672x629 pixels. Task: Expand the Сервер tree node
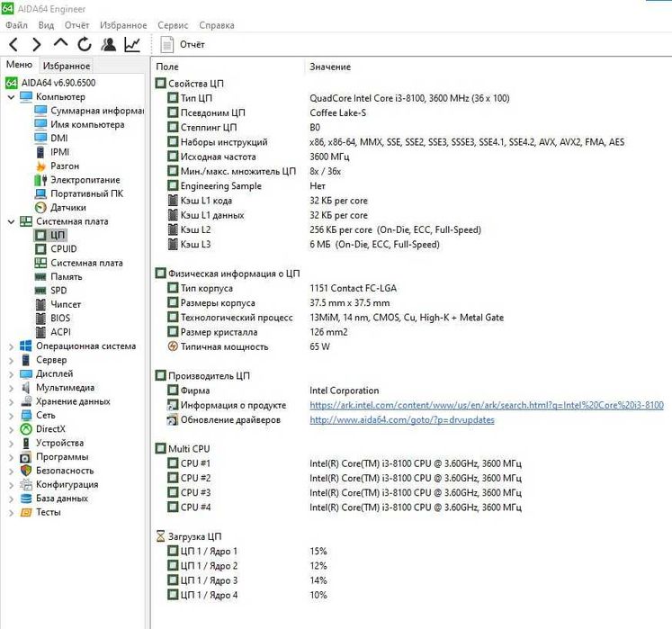(x=11, y=360)
